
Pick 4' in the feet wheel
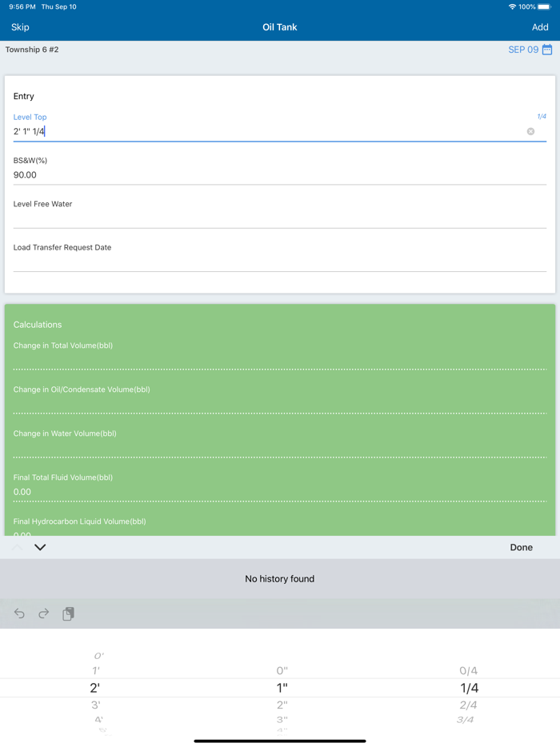98,719
